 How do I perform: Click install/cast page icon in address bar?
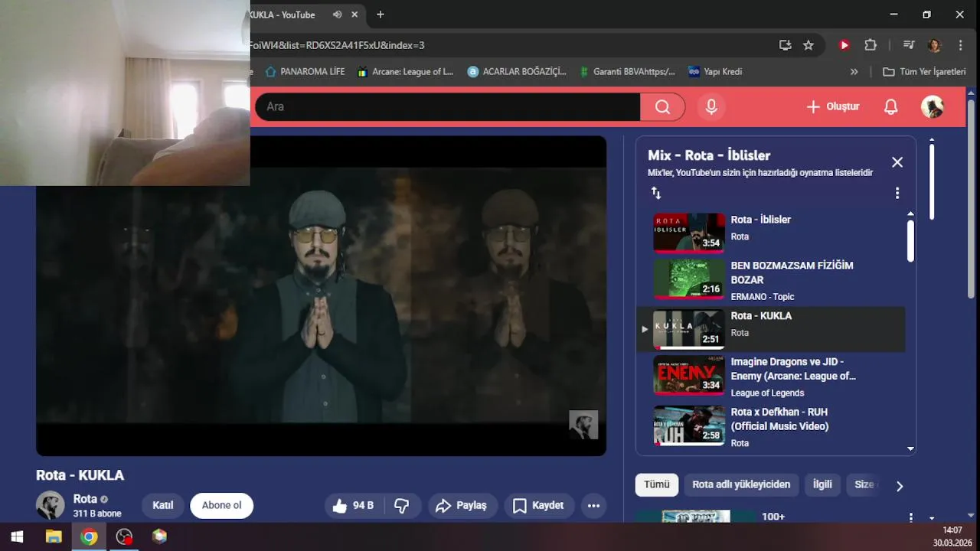[x=785, y=45]
